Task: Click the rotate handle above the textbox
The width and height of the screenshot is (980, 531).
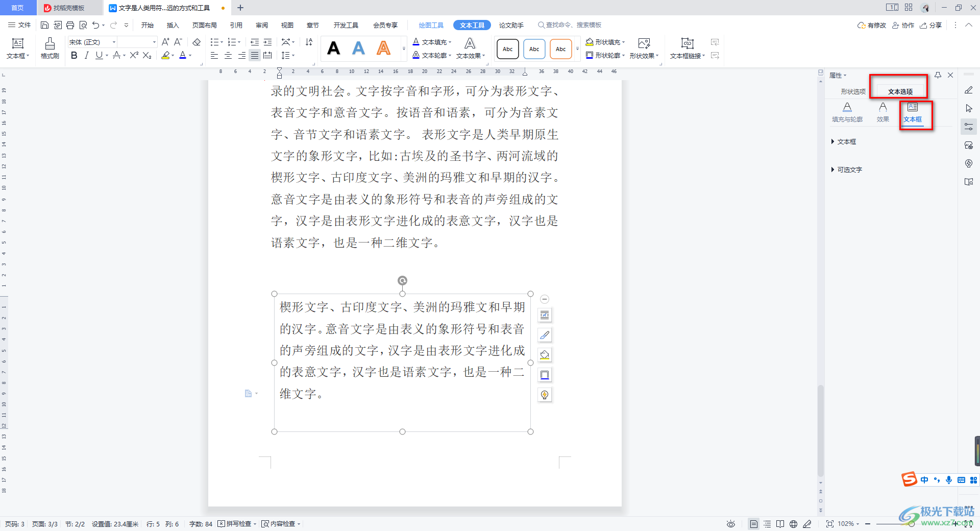Action: pos(402,280)
